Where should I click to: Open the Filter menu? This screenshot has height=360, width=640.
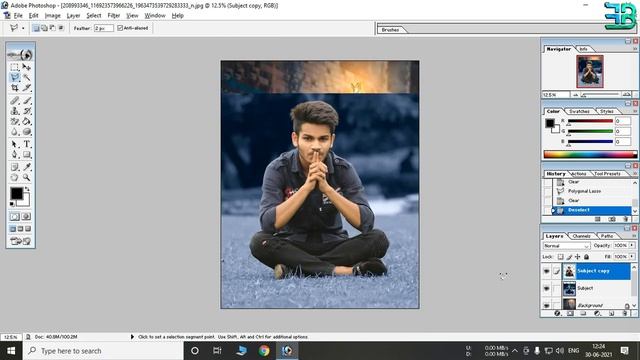pyautogui.click(x=113, y=16)
